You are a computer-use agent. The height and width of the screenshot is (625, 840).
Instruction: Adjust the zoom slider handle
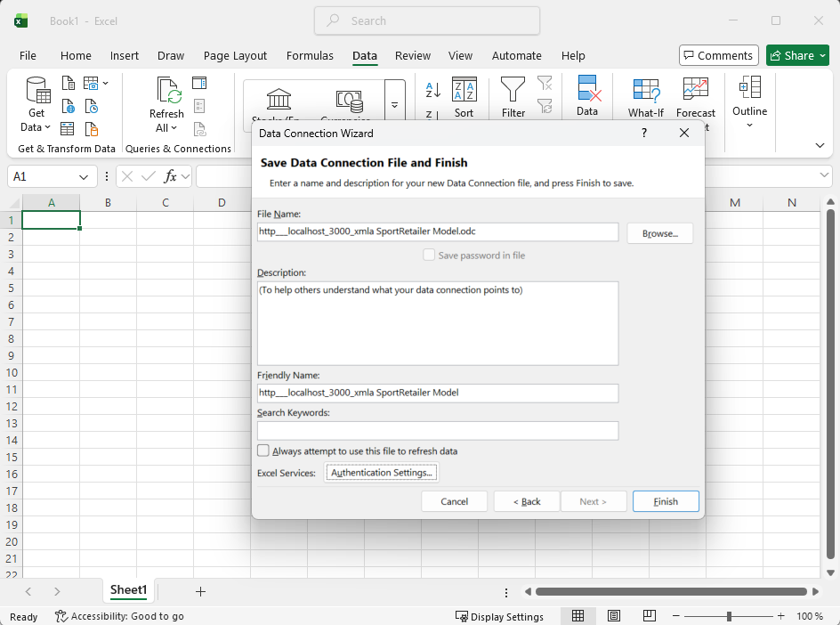pos(729,616)
